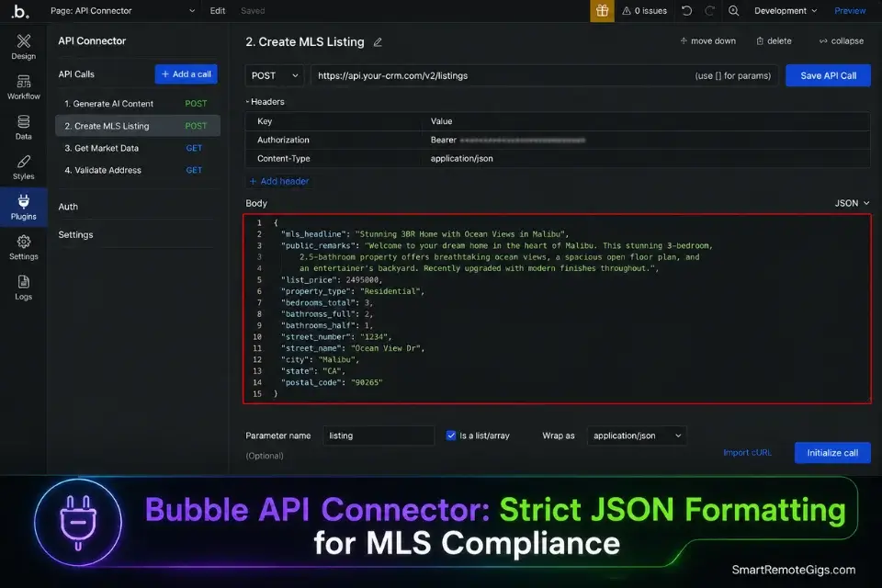Open the Plugins tab in sidebar
The width and height of the screenshot is (882, 588).
pyautogui.click(x=23, y=208)
